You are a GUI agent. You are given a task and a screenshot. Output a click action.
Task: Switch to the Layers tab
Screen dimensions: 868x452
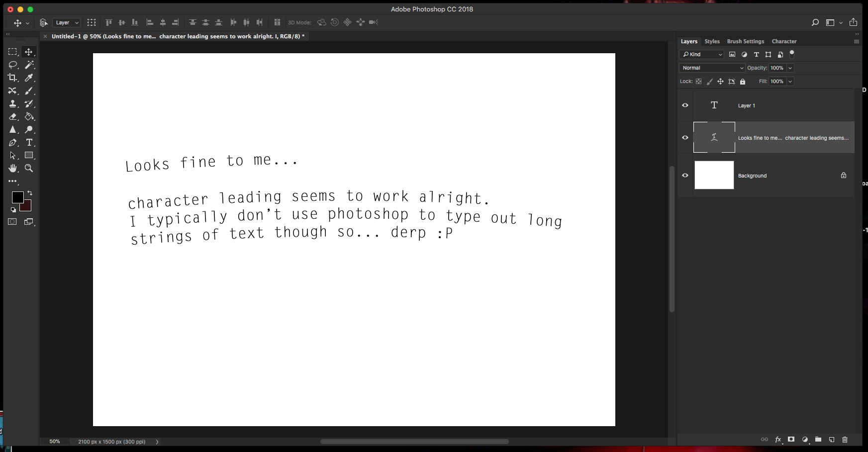pyautogui.click(x=689, y=41)
